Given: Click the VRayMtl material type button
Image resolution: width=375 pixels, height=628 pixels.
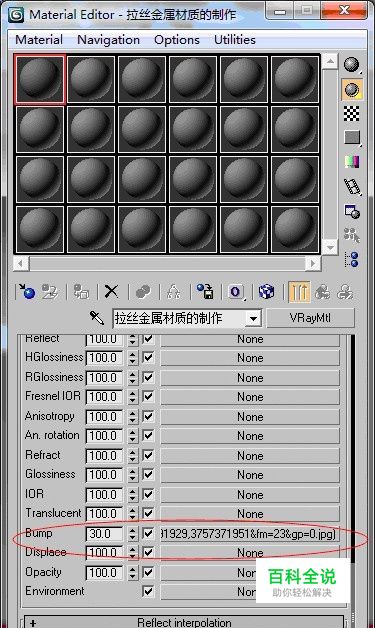Looking at the screenshot, I should click(x=310, y=318).
